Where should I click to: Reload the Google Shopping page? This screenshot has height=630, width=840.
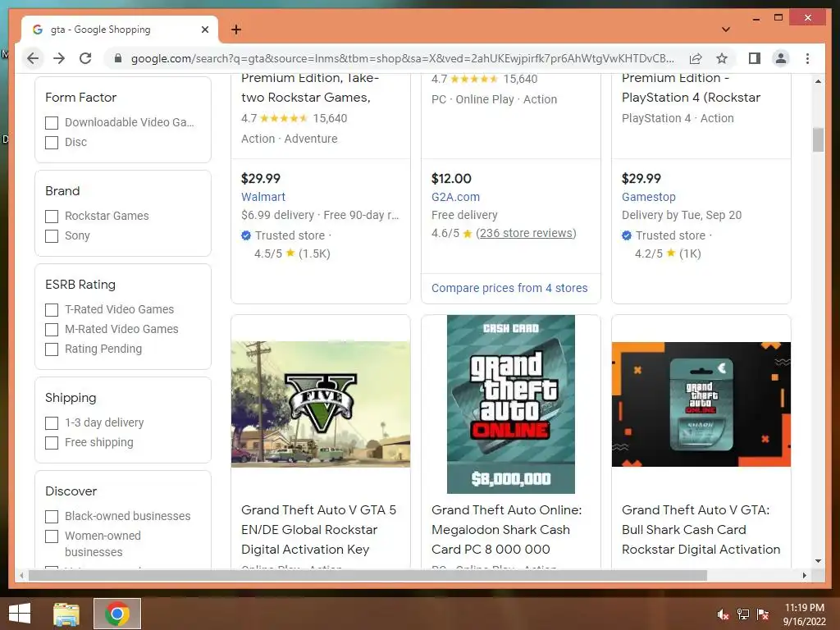85,58
